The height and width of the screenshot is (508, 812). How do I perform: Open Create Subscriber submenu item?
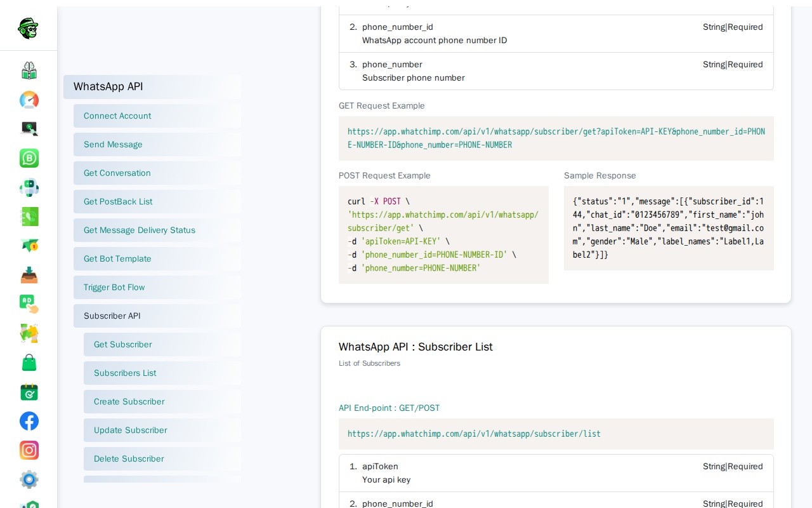tap(162, 402)
